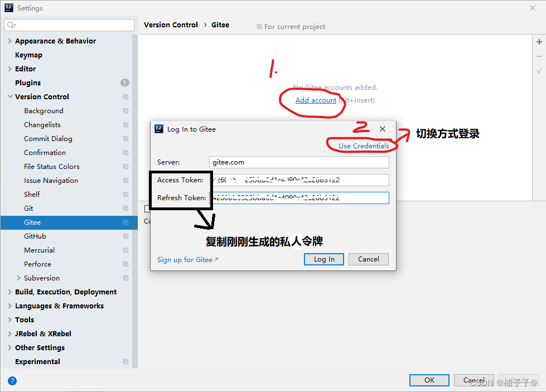Select Issue Navigation settings

point(51,180)
